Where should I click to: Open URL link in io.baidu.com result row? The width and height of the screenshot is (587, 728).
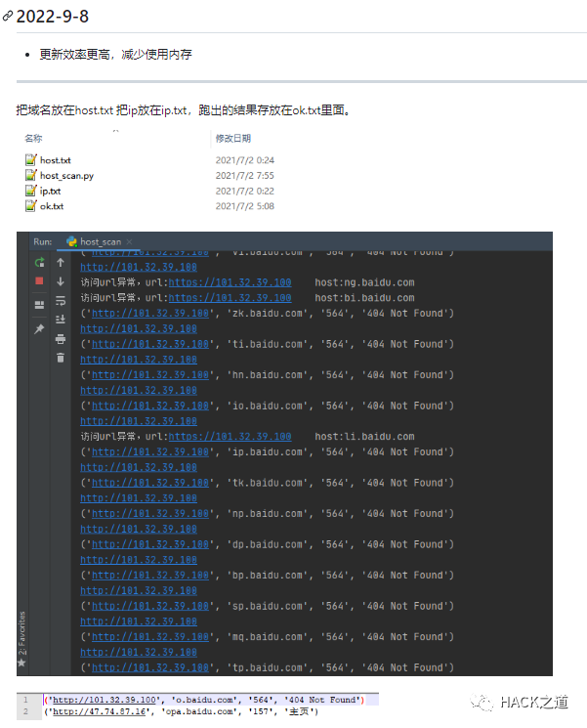(x=150, y=406)
